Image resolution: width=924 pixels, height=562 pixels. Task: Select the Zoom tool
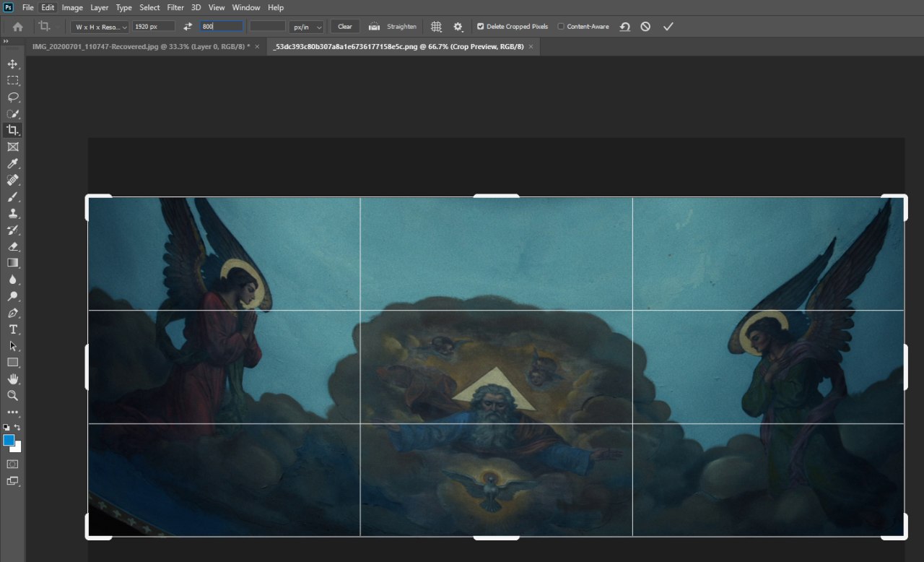(12, 396)
